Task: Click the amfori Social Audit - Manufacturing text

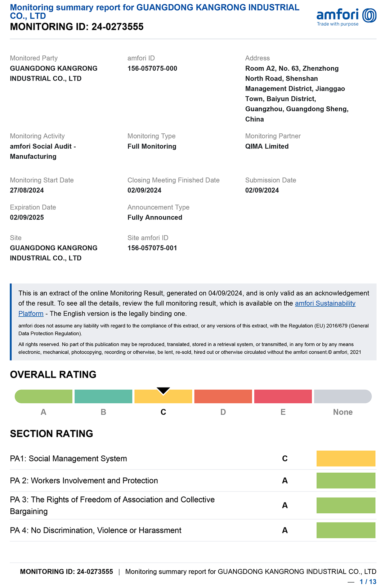Action: point(43,151)
